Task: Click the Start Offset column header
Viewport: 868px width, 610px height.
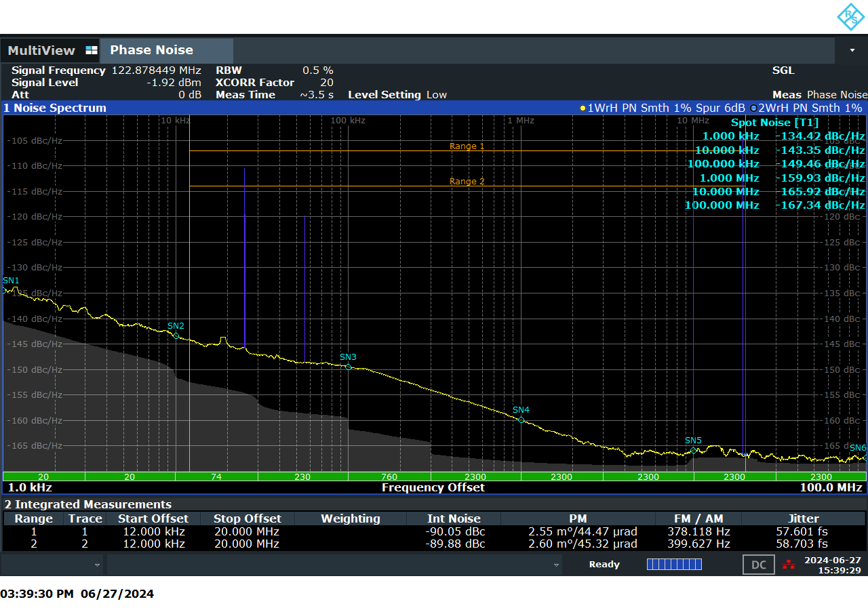Action: 153,518
